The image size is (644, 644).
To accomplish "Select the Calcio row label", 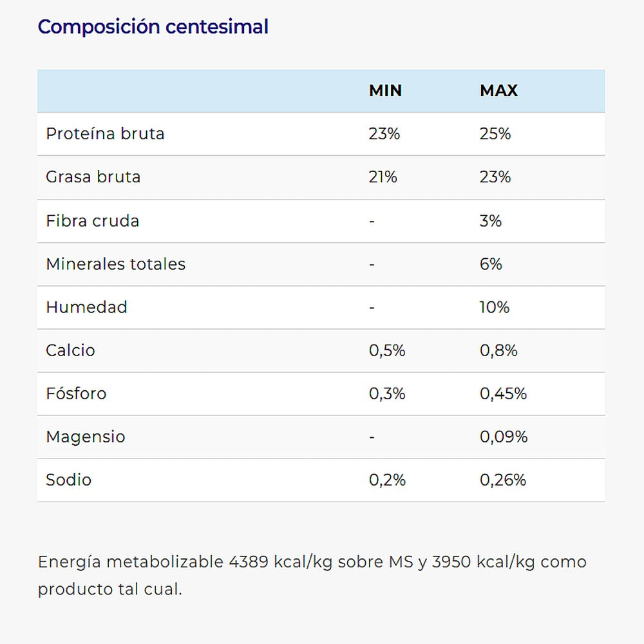I will (x=70, y=350).
